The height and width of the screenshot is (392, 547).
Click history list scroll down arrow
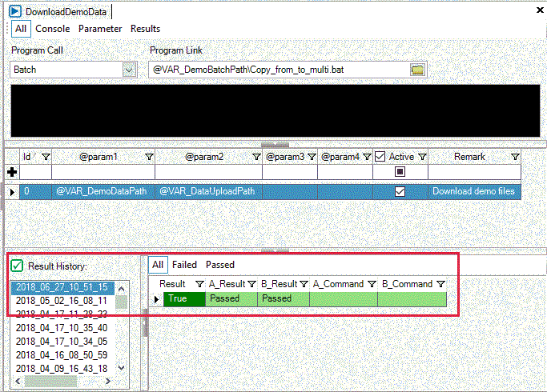tap(122, 368)
